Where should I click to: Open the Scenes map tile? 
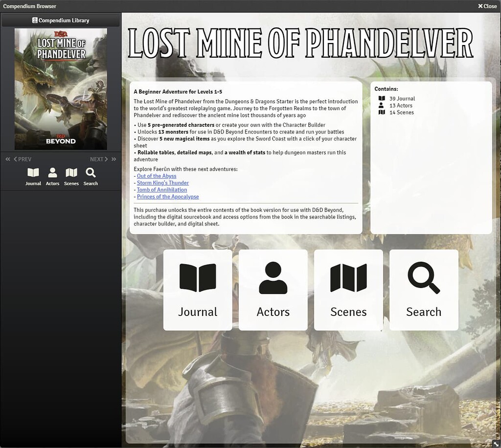tap(348, 289)
